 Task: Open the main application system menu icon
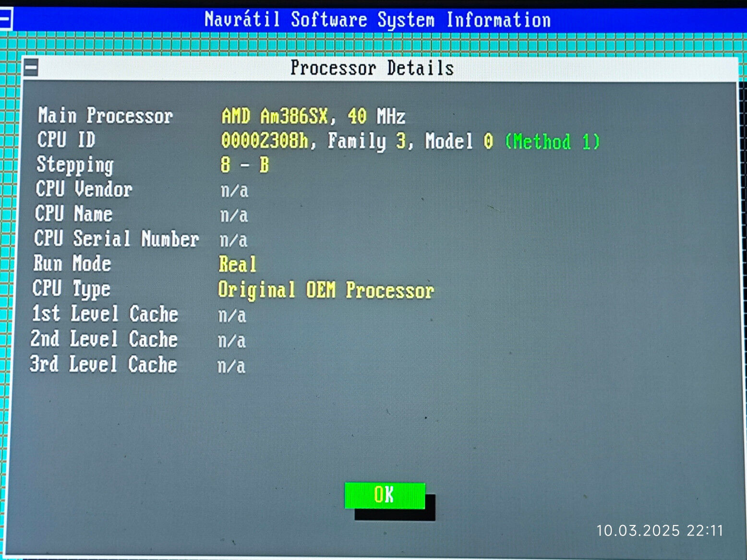click(5, 20)
